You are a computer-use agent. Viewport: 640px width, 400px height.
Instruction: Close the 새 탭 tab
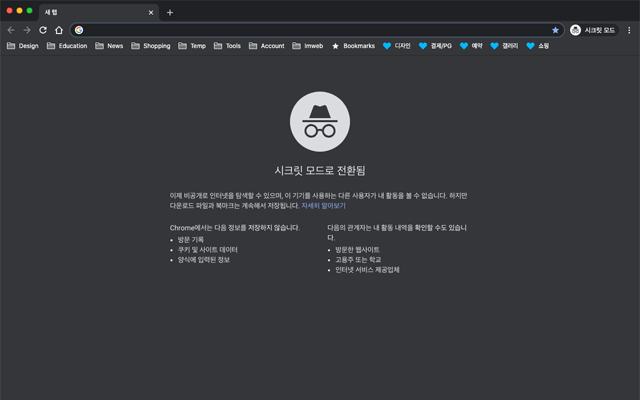[151, 13]
